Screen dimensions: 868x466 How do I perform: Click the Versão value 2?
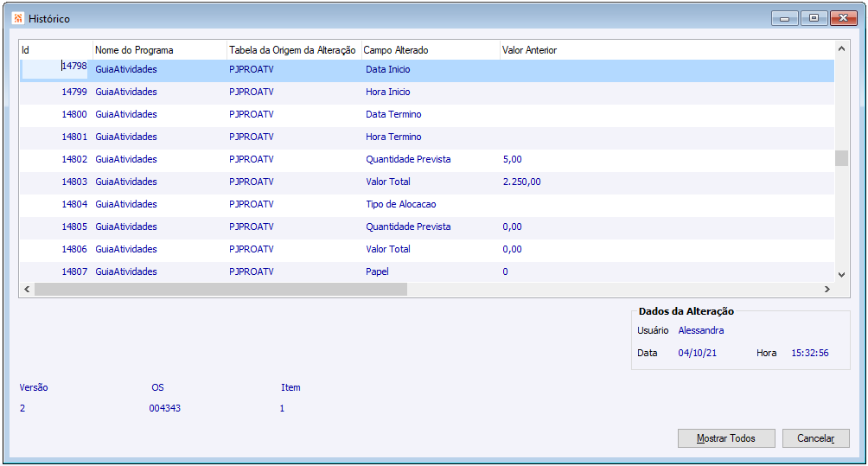(x=22, y=408)
